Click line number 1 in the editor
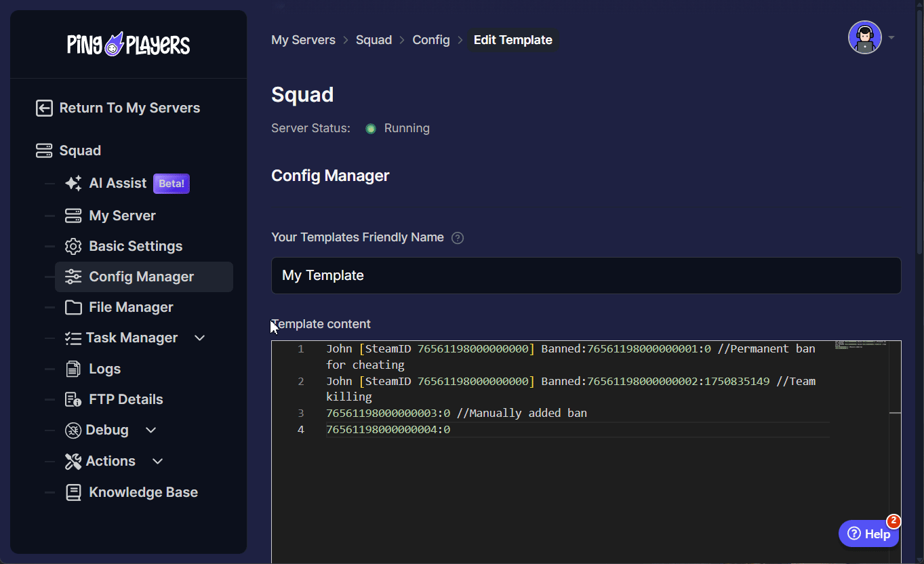Viewport: 924px width, 564px height. pyautogui.click(x=300, y=348)
